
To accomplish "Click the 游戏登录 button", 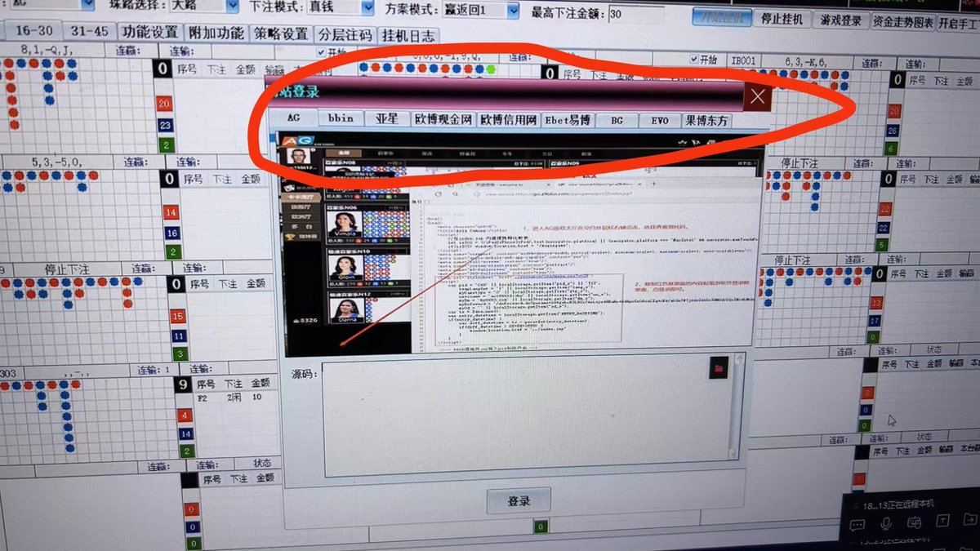I will (840, 20).
